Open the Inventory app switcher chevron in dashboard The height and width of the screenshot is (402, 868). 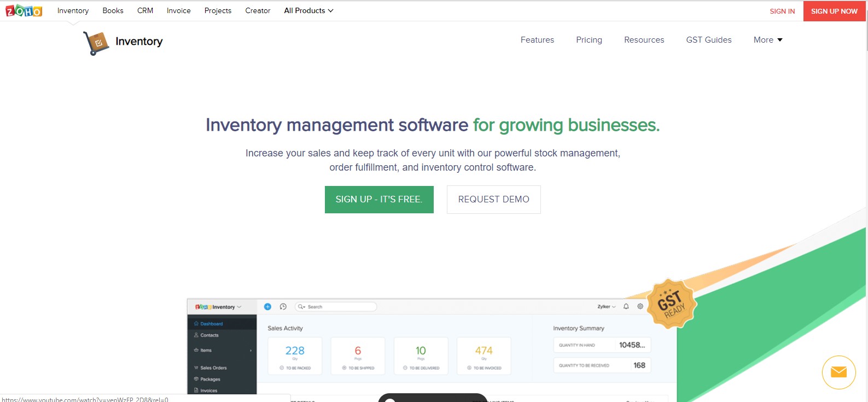tap(239, 307)
